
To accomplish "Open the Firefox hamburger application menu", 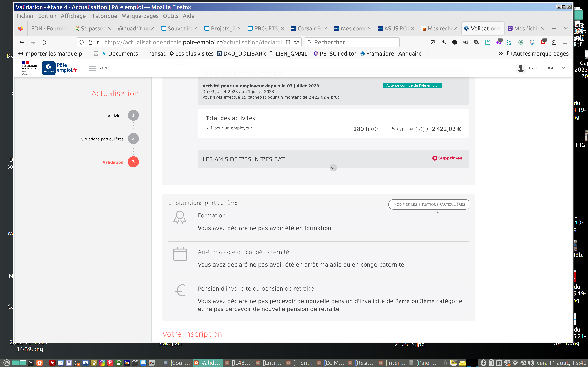I will (565, 42).
